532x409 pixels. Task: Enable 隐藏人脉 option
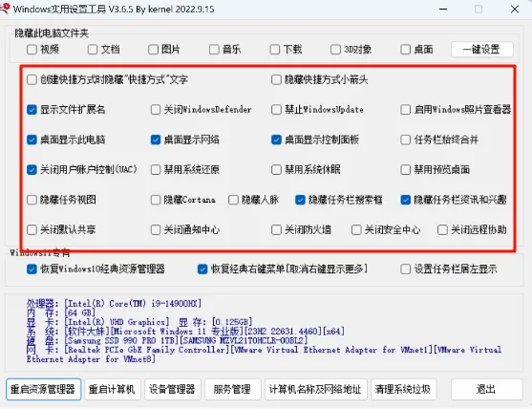(x=233, y=200)
